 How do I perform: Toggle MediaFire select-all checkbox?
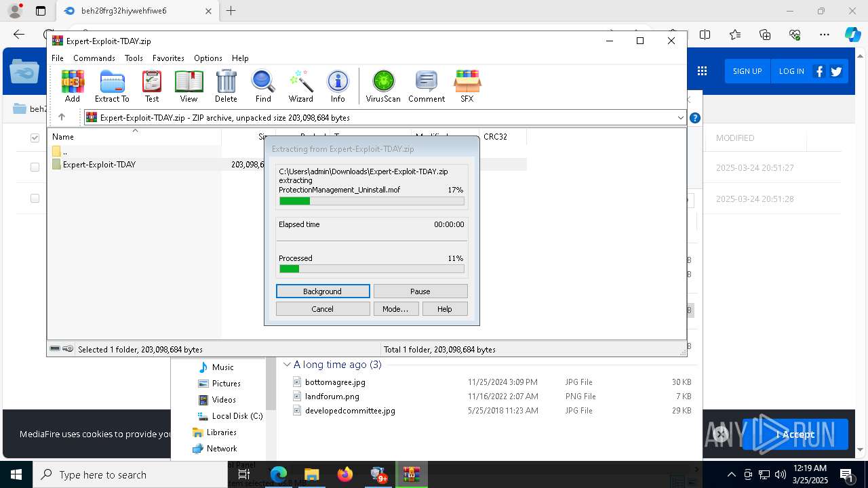pyautogui.click(x=35, y=138)
